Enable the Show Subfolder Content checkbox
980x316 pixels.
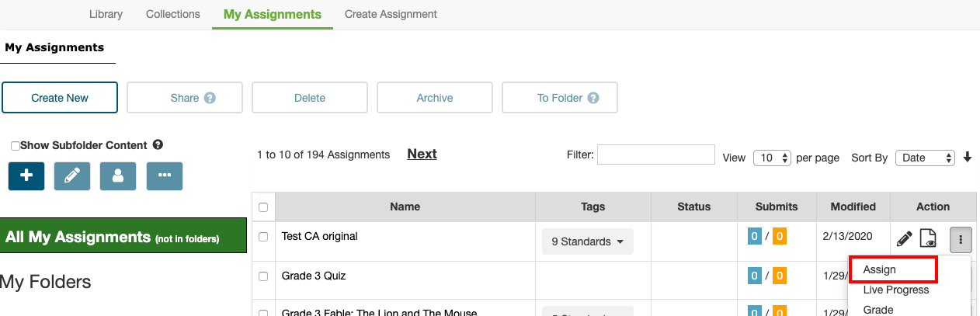click(x=16, y=146)
